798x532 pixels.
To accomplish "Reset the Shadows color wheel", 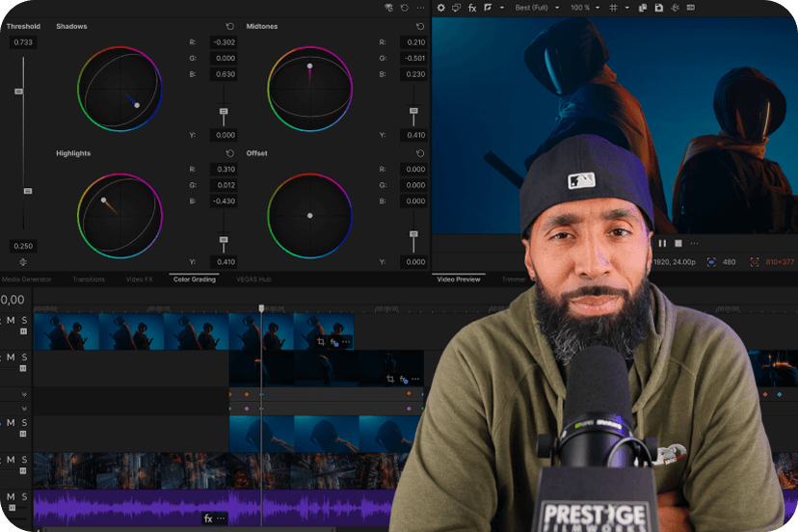I will pos(229,27).
